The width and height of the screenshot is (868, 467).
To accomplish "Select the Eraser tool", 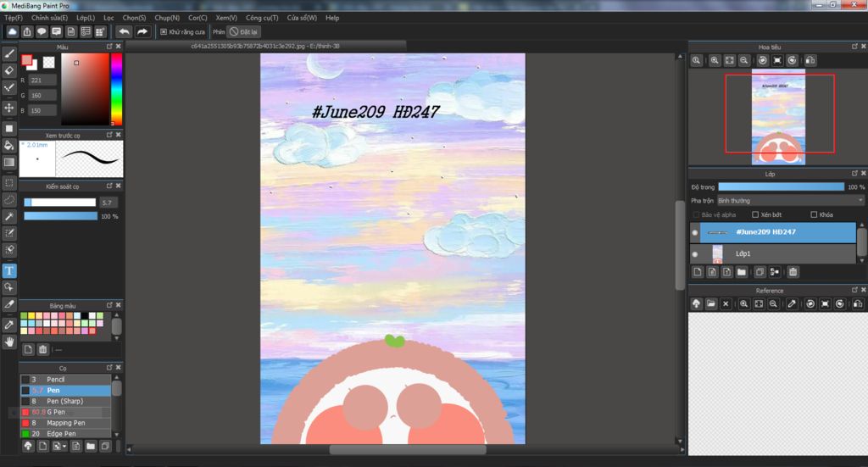I will pos(9,71).
